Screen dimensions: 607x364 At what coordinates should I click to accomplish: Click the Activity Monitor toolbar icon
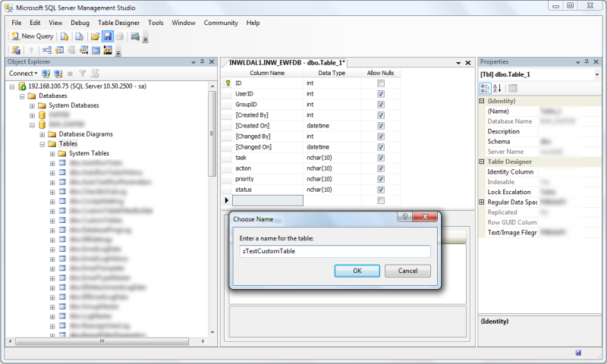[135, 36]
